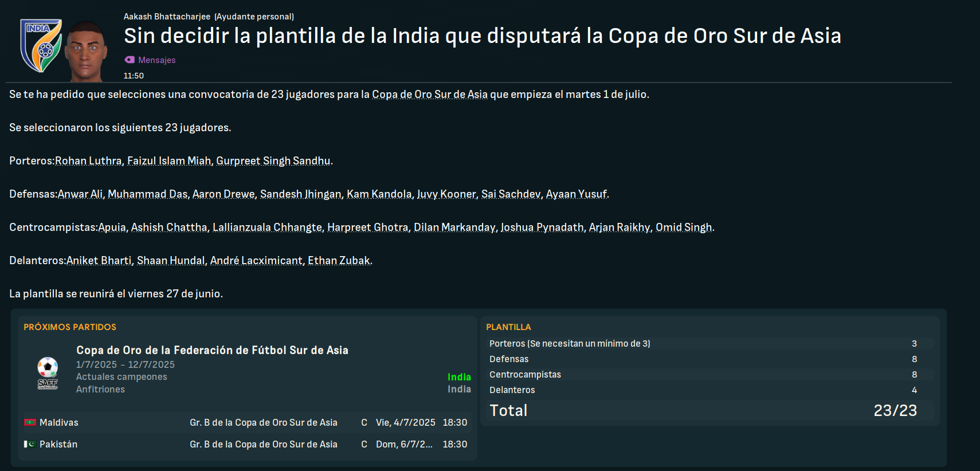Image resolution: width=980 pixels, height=471 pixels.
Task: Open the Copa de Oro federation competition title
Action: (212, 350)
